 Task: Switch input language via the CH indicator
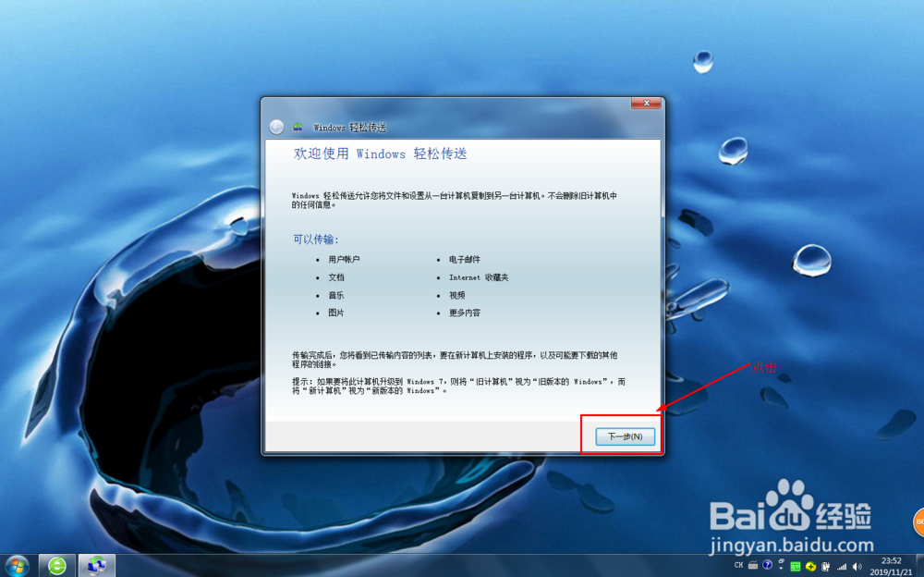738,565
